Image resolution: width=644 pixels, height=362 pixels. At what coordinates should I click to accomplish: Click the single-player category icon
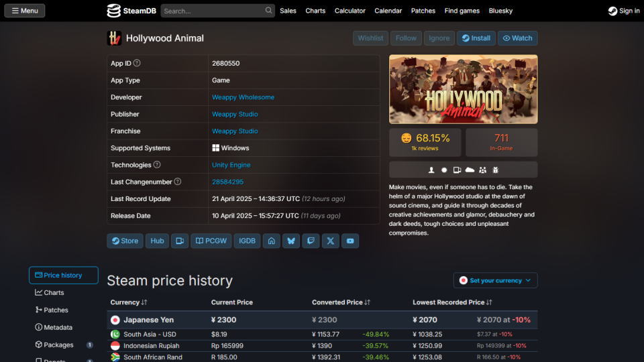coord(431,170)
